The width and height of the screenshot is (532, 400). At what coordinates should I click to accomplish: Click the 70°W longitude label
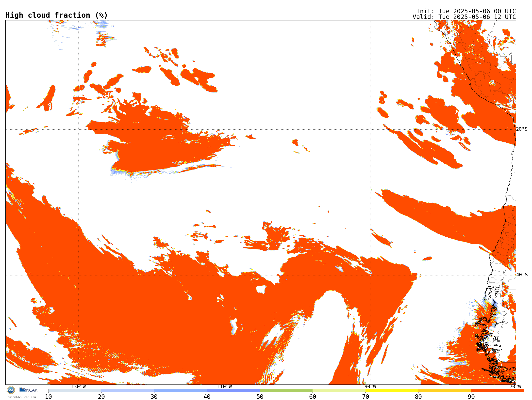[x=515, y=387]
